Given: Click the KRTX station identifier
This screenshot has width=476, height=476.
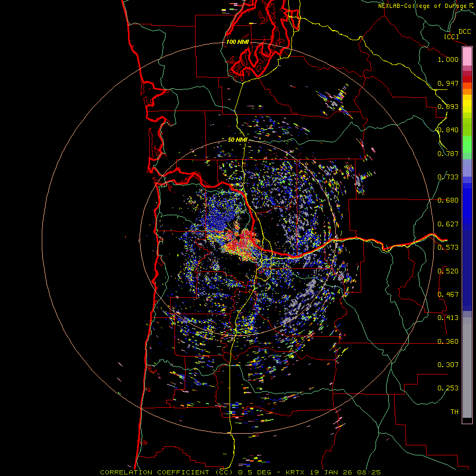Looking at the screenshot, I should click(296, 472).
